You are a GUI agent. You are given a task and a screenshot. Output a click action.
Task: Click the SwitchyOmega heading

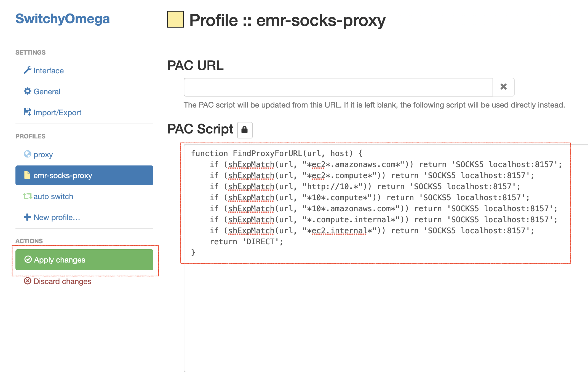[x=63, y=19]
